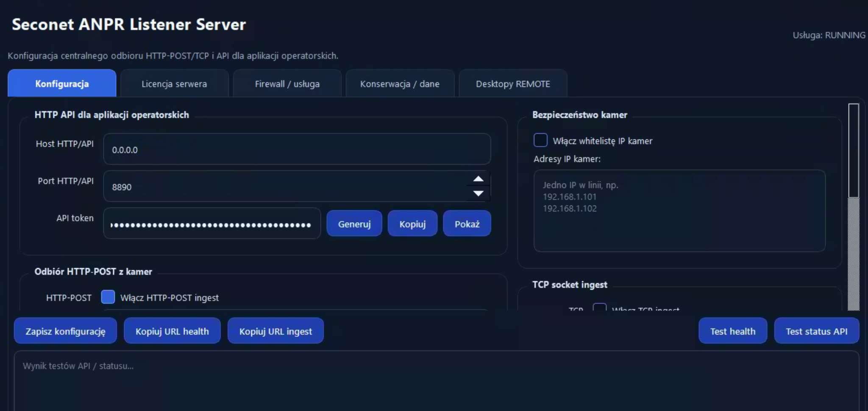Click the Adresy IP kamer text area
This screenshot has width=868, height=411.
point(679,211)
